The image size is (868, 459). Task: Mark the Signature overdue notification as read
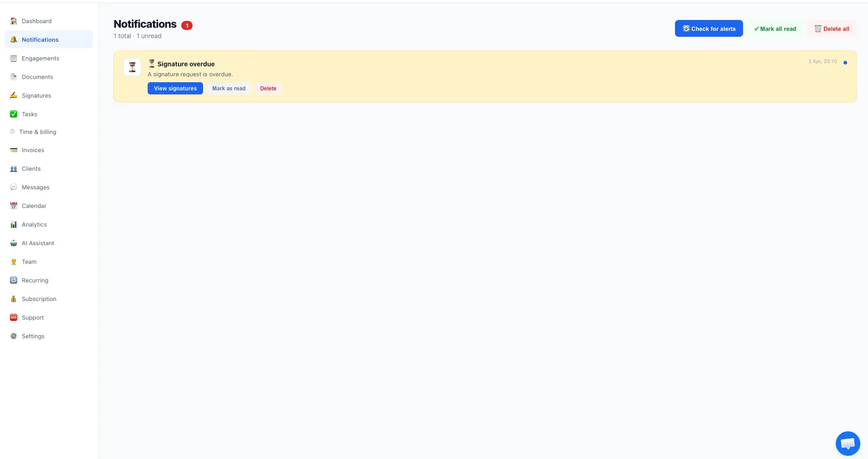coord(228,89)
